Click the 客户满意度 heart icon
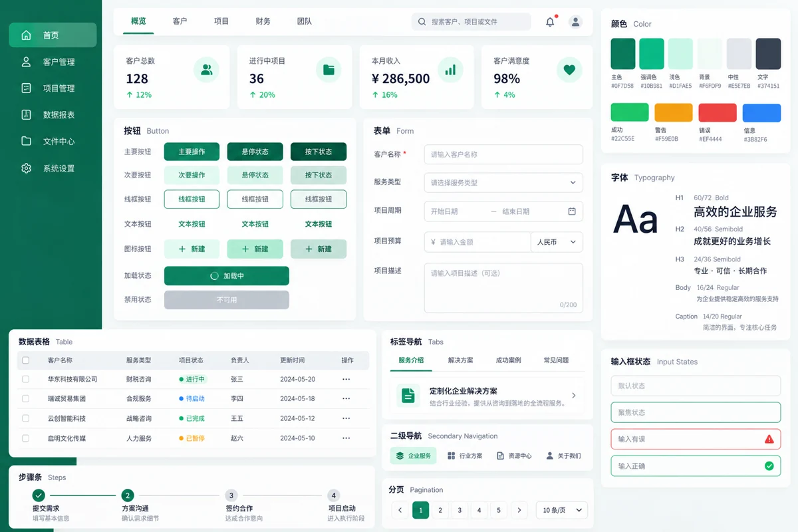Screen dimensions: 798x532 [569, 69]
